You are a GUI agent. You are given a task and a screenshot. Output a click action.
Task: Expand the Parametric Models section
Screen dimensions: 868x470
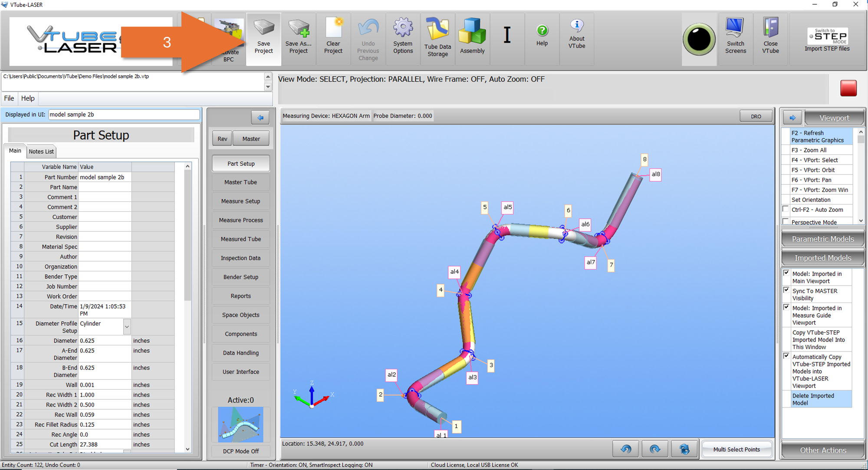(822, 239)
